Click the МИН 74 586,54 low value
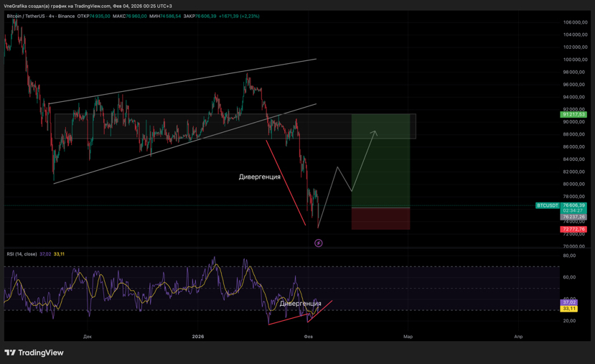This screenshot has width=595, height=364. tap(165, 17)
